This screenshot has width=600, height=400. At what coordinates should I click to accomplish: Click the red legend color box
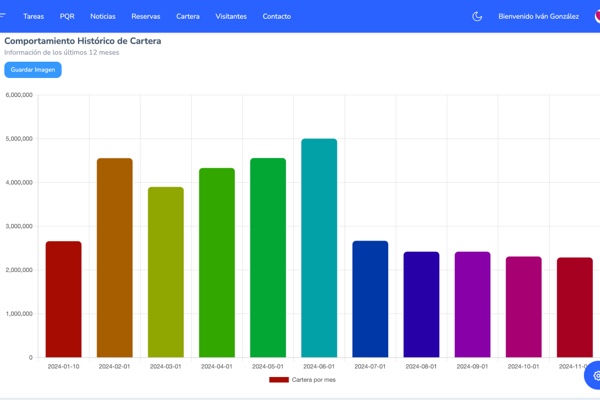pos(279,380)
